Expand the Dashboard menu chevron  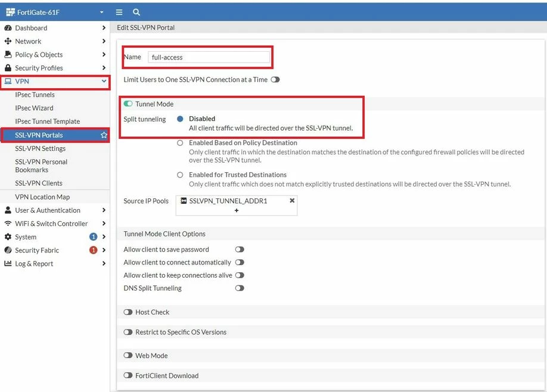coord(104,28)
